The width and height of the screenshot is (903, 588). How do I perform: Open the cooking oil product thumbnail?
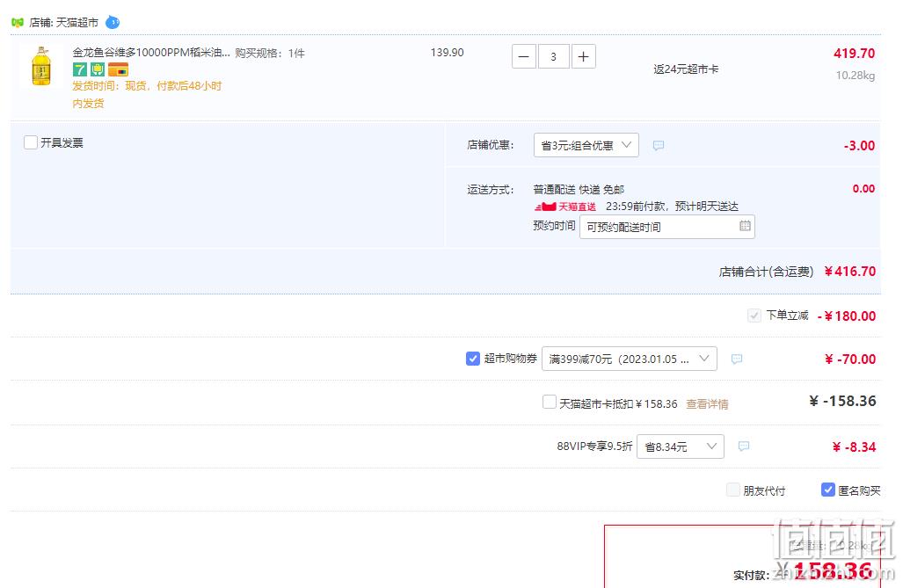pos(41,66)
